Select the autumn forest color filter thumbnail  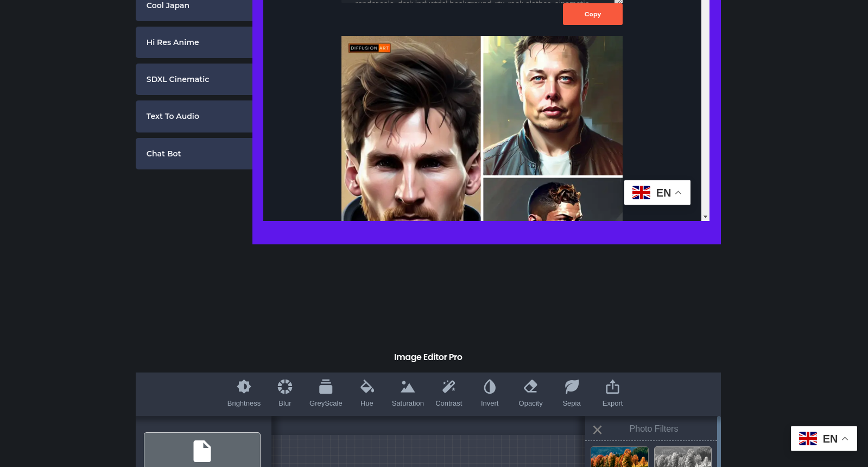(x=619, y=457)
